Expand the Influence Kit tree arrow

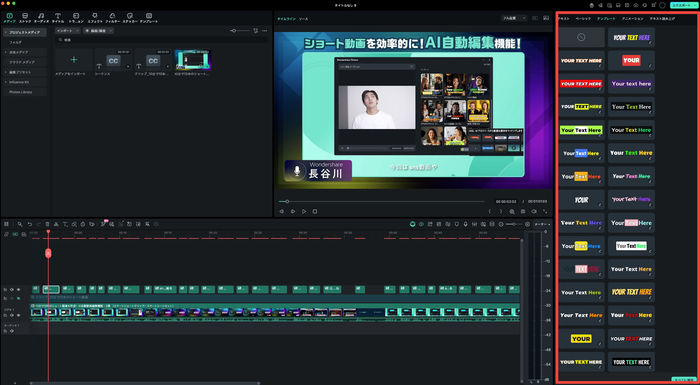[6, 82]
